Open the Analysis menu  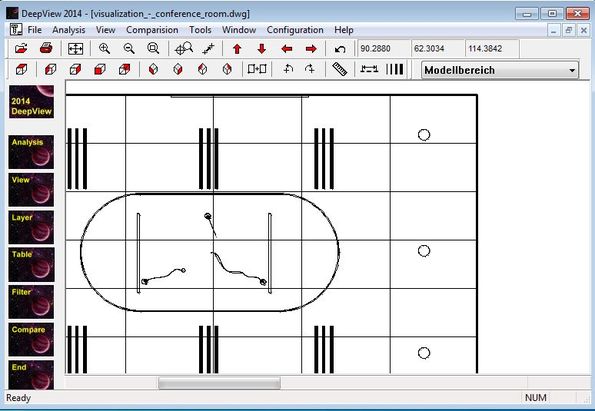pos(69,30)
